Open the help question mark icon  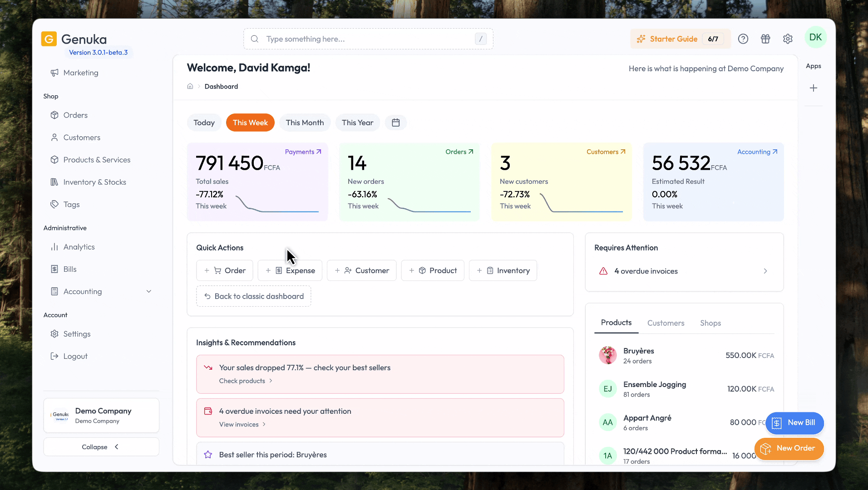coord(743,39)
